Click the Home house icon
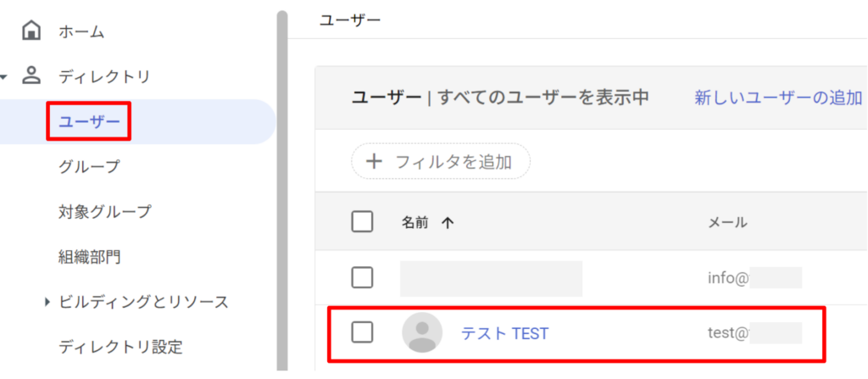Screen dimensions: 868x379 point(31,31)
